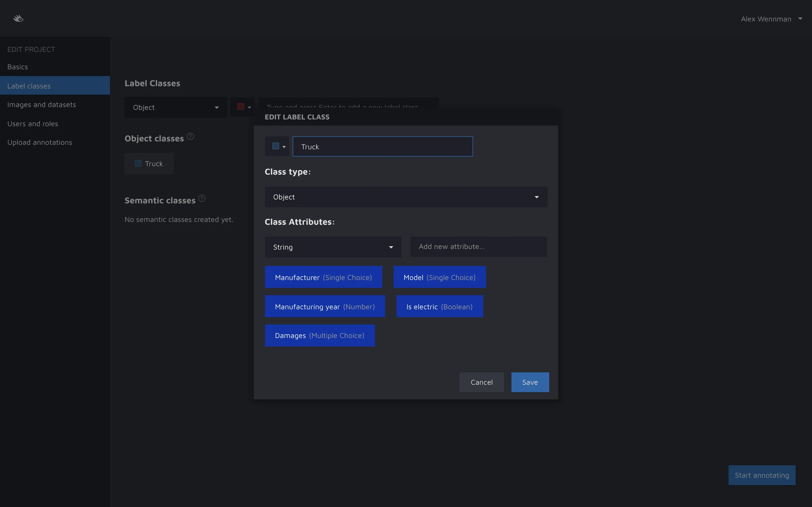Open the Object label type dropdown
Screen dimensions: 812x507
175,107
